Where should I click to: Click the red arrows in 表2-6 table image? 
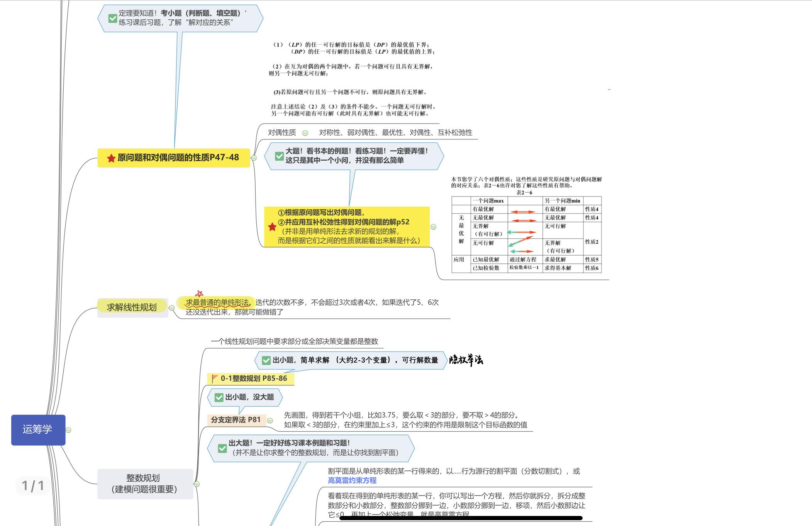pos(522,212)
